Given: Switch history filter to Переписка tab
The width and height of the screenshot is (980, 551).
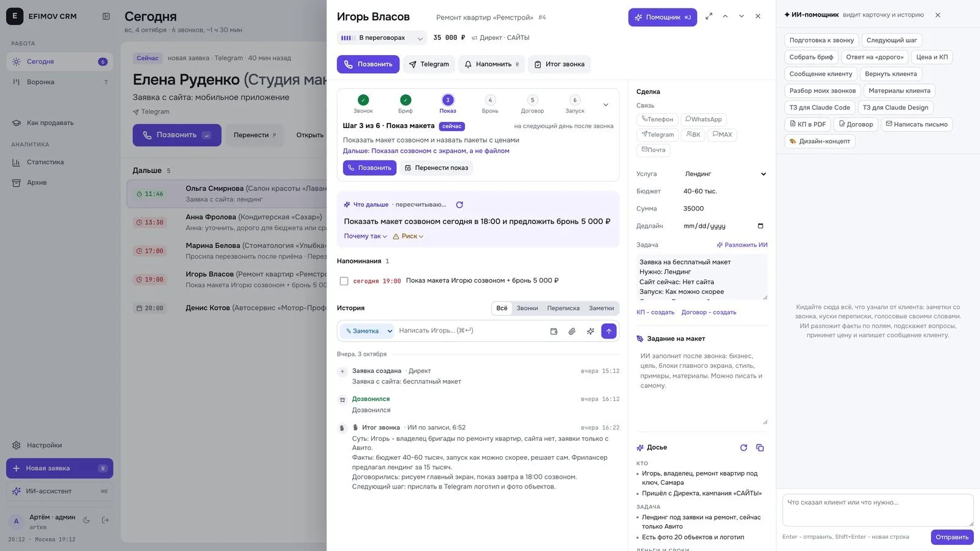Looking at the screenshot, I should (563, 309).
